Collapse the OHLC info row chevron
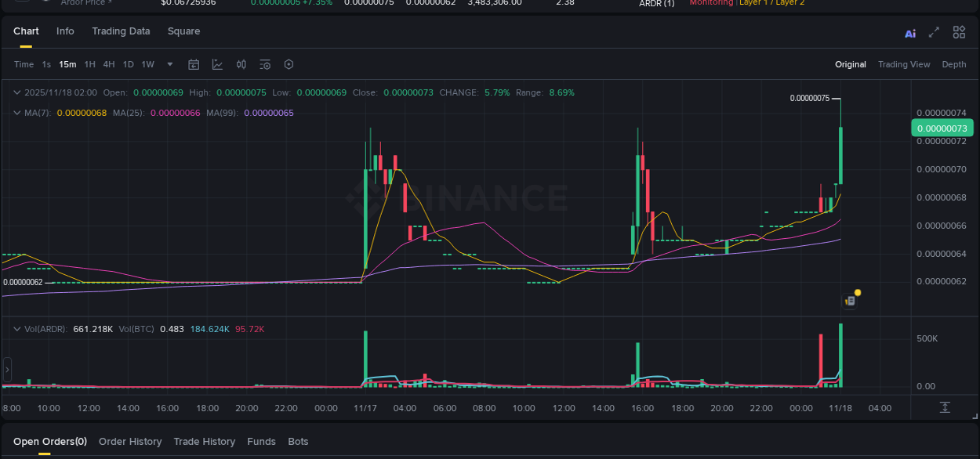This screenshot has height=459, width=980. pyautogui.click(x=16, y=92)
